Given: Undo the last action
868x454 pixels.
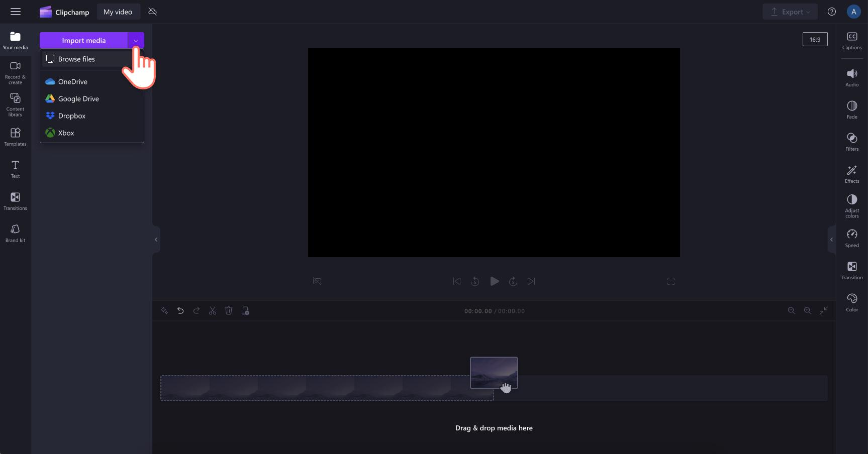Looking at the screenshot, I should pos(180,310).
